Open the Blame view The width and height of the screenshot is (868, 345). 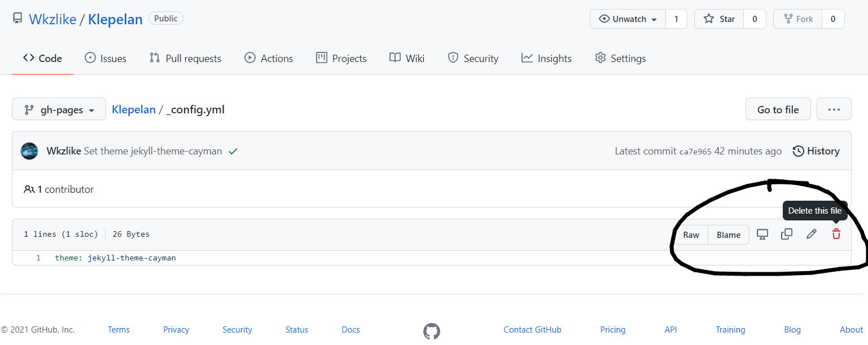pos(729,235)
